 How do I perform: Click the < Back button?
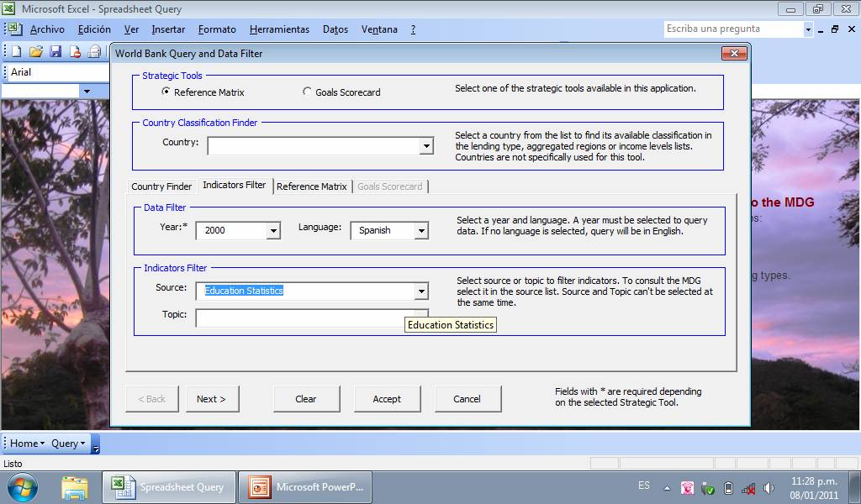[x=151, y=399]
